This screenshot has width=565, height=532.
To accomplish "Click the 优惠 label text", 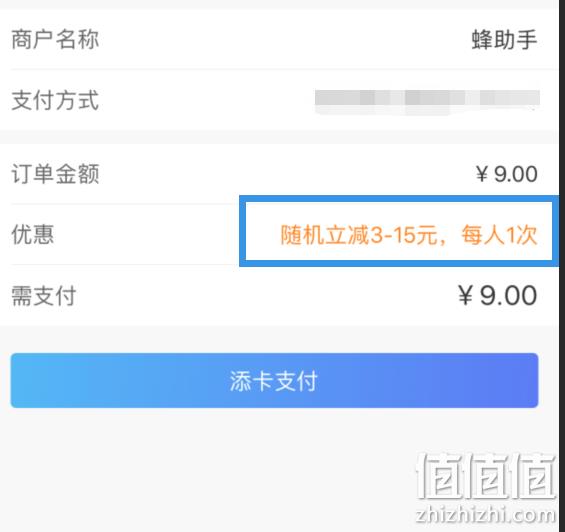I will pos(33,234).
